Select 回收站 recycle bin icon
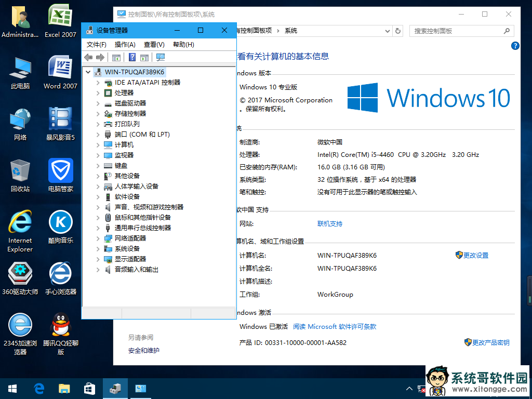The image size is (532, 399). pos(20,176)
